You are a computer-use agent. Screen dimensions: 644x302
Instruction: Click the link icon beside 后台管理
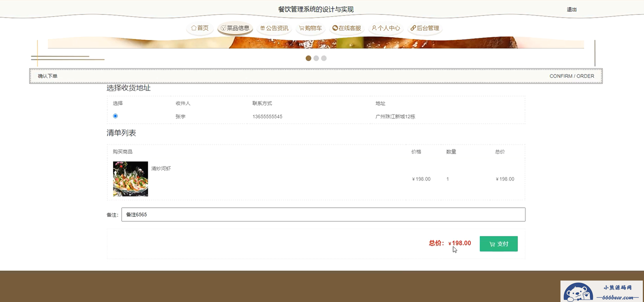(x=413, y=28)
